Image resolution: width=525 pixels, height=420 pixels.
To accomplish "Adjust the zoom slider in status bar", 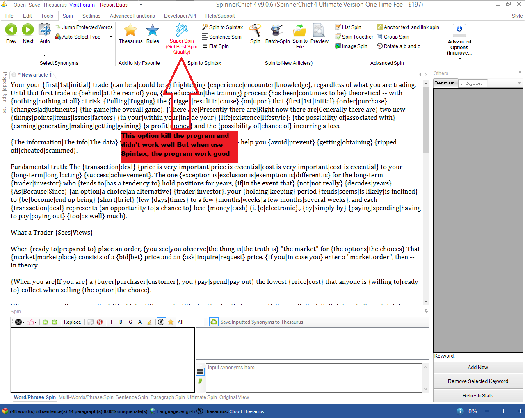I will (x=503, y=411).
